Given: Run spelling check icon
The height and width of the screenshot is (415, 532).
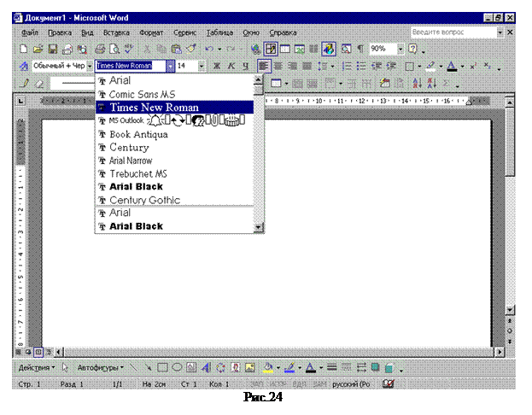Looking at the screenshot, I should (x=129, y=50).
